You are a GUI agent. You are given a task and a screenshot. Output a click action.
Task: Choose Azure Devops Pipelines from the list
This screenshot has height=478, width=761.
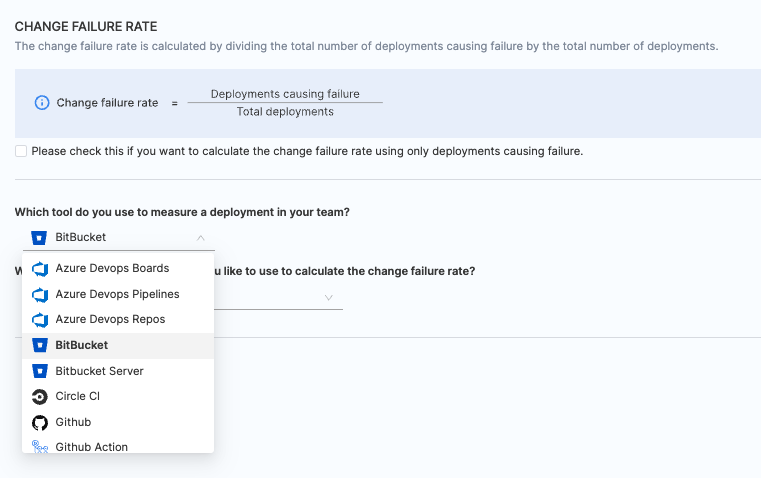117,294
